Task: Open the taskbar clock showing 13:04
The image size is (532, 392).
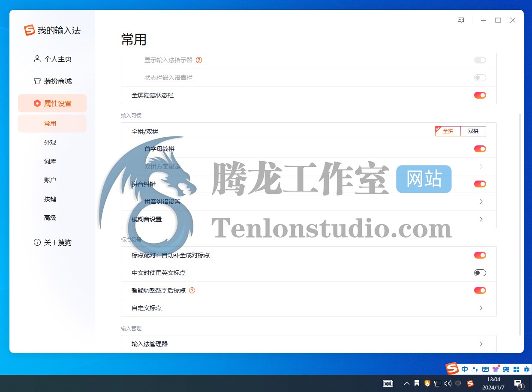Action: tap(494, 383)
